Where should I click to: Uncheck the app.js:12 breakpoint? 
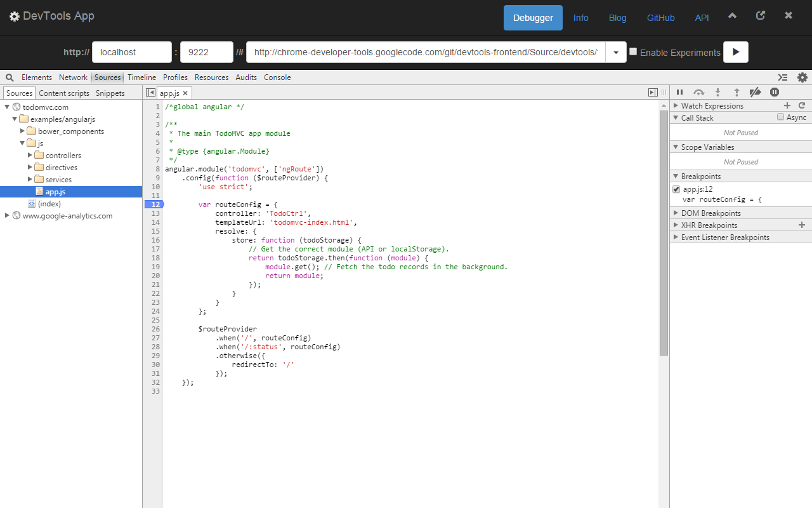676,189
